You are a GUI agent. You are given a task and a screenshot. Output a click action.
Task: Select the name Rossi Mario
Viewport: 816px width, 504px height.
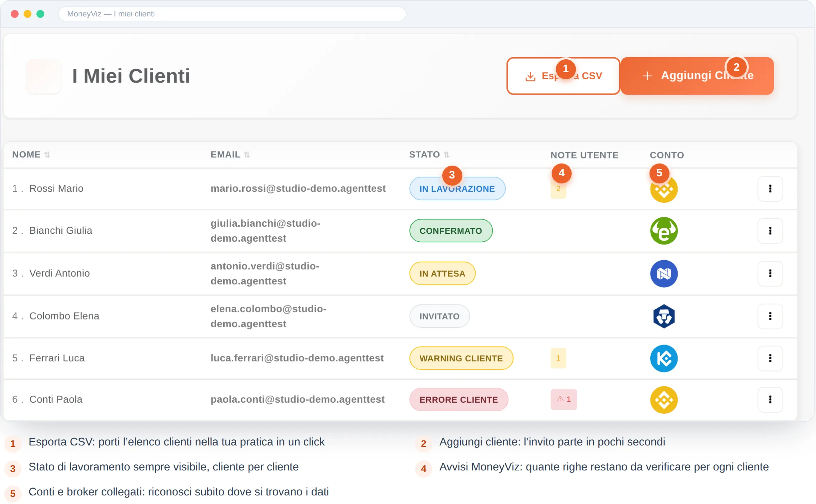pyautogui.click(x=56, y=188)
